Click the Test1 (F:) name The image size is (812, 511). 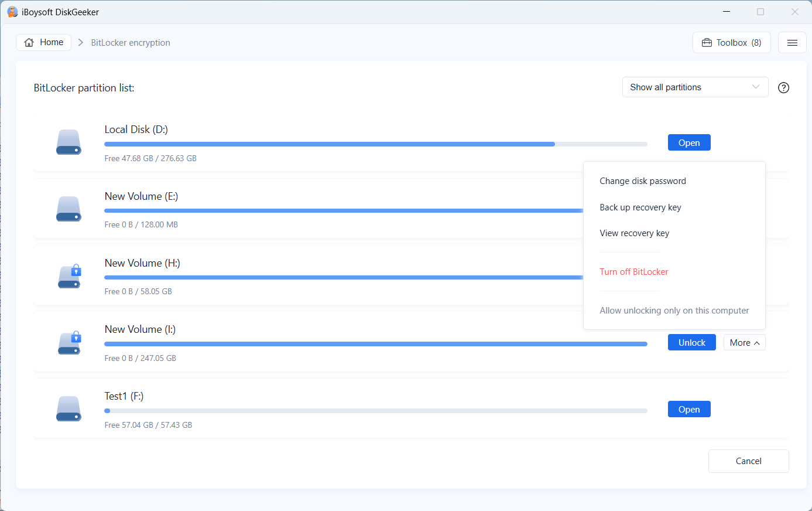pos(124,396)
